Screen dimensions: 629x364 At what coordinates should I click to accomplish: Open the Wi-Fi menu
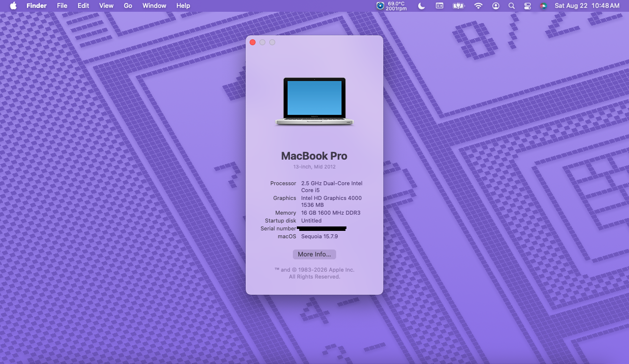click(478, 6)
